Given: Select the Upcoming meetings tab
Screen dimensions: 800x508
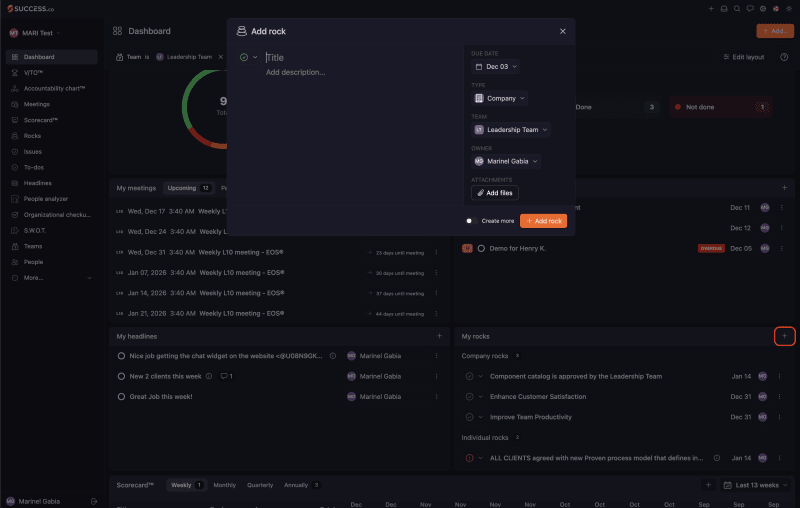Looking at the screenshot, I should [188, 188].
